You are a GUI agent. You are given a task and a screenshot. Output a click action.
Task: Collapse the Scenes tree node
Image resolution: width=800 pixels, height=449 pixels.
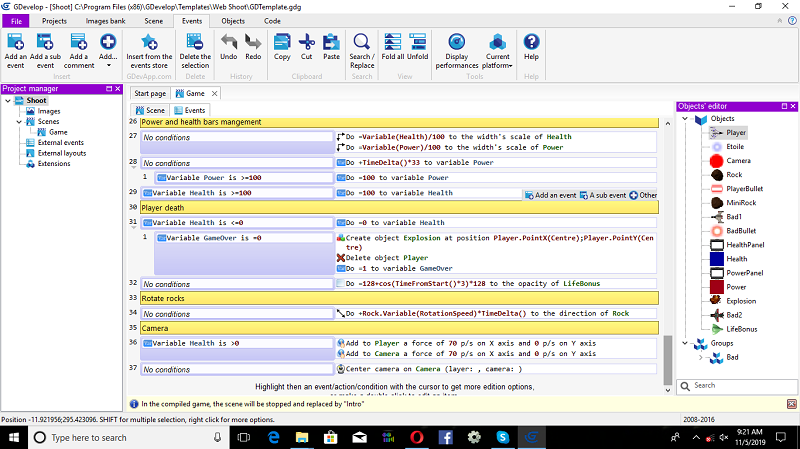pyautogui.click(x=18, y=122)
